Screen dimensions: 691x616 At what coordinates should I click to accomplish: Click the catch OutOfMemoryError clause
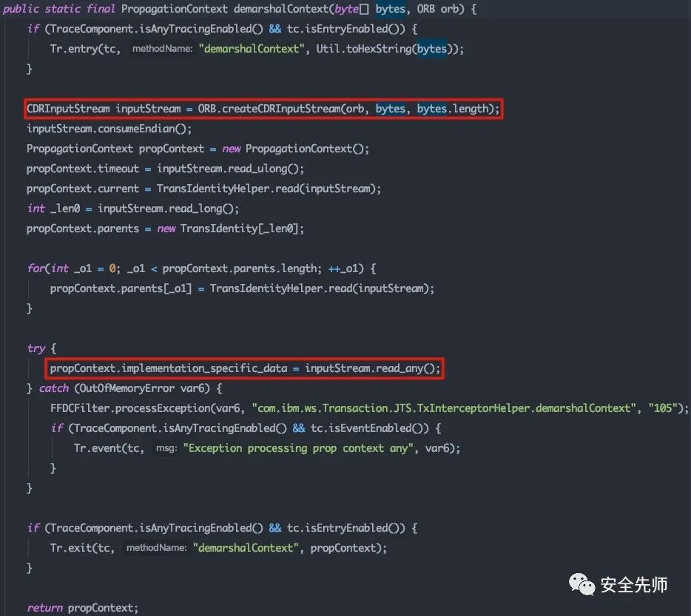[x=124, y=388]
